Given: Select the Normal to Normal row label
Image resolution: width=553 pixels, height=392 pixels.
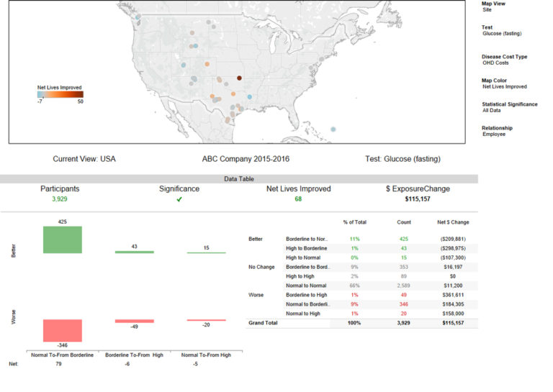Looking at the screenshot, I should click(x=306, y=286).
